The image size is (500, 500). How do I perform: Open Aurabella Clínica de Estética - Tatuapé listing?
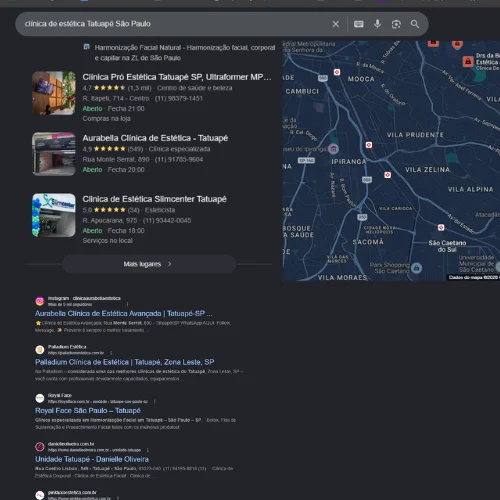(x=155, y=138)
